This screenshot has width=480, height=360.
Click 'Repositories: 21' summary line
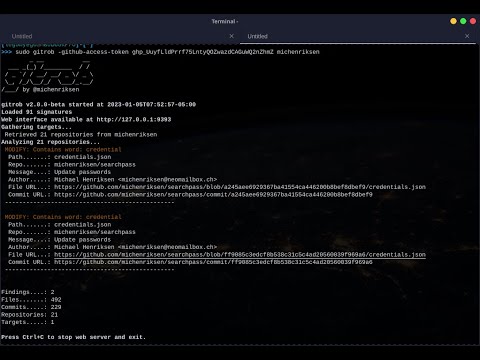(30, 315)
